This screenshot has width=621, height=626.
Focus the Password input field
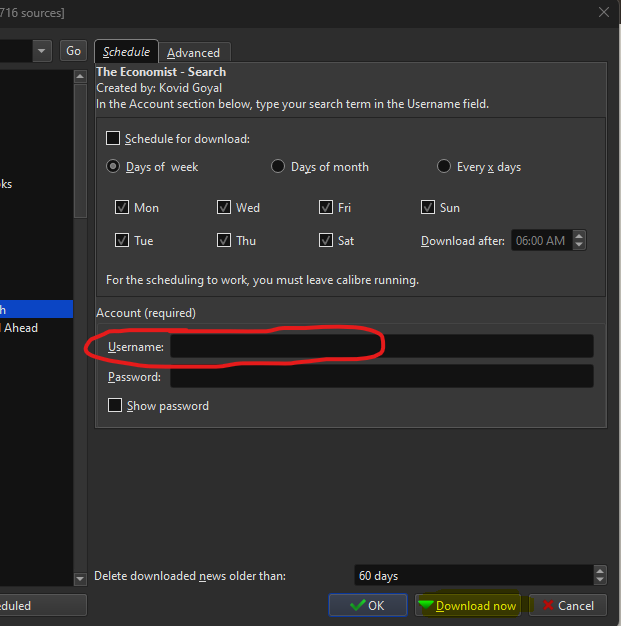(382, 376)
